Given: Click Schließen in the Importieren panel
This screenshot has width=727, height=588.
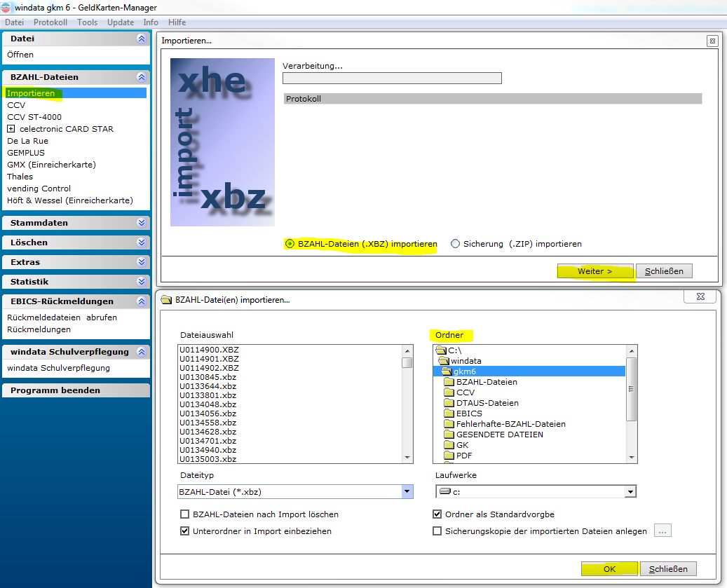Looking at the screenshot, I should (x=664, y=271).
